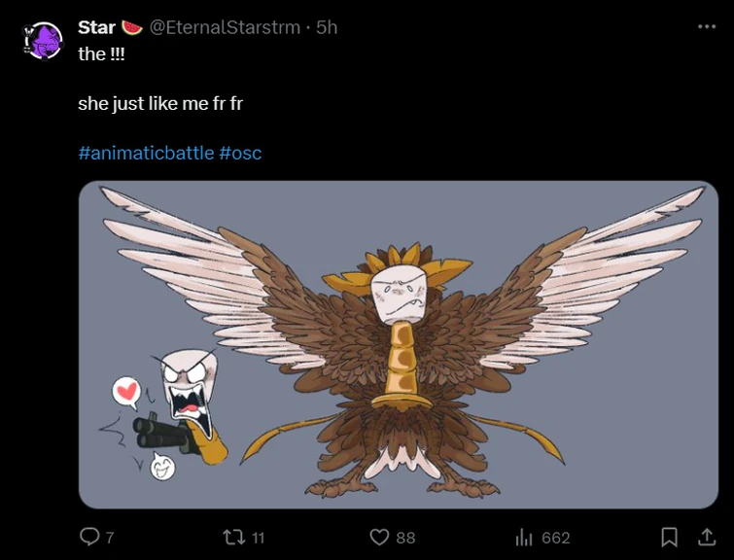Image resolution: width=734 pixels, height=560 pixels.
Task: Click the text "she just like me fr fr"
Action: point(159,103)
